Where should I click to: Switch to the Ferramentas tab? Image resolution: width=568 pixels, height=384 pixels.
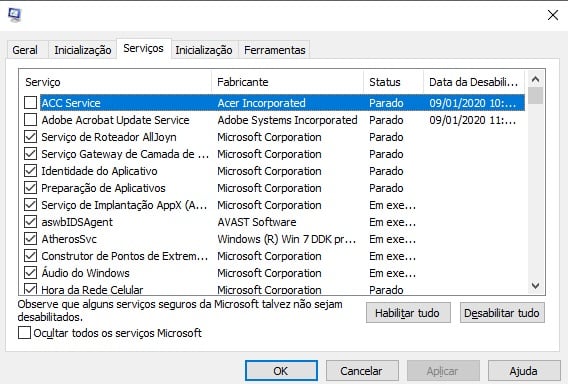click(275, 50)
